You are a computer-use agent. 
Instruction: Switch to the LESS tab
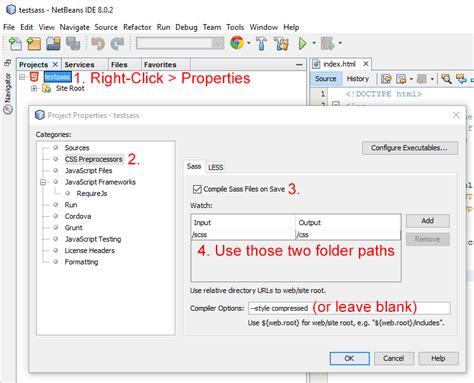pyautogui.click(x=216, y=167)
